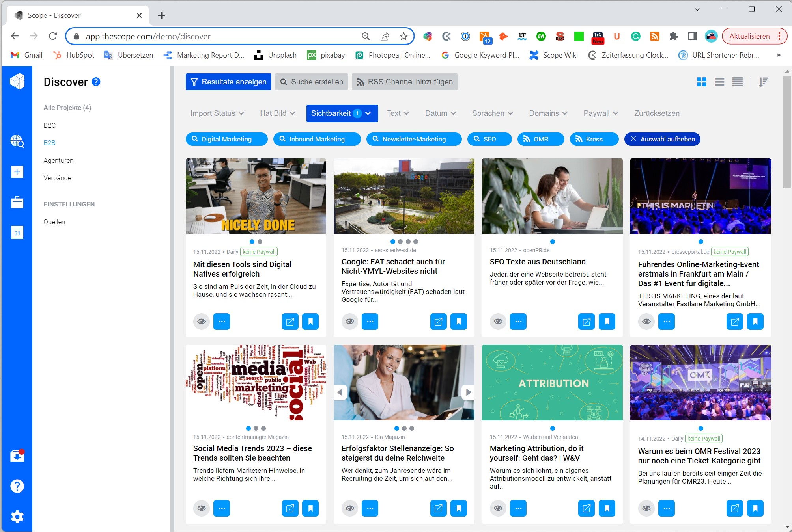Open the 'Nicely Done' article thumbnail
The width and height of the screenshot is (792, 532).
(x=256, y=196)
